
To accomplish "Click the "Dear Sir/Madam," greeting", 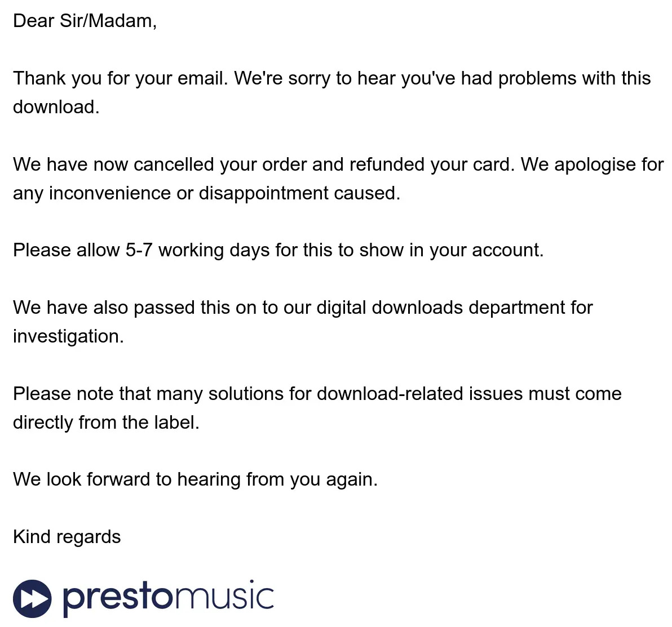I will click(85, 21).
